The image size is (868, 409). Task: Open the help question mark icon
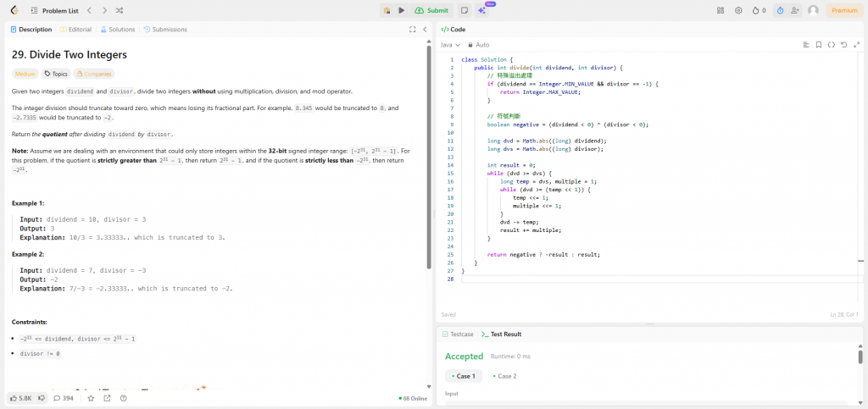coord(124,398)
